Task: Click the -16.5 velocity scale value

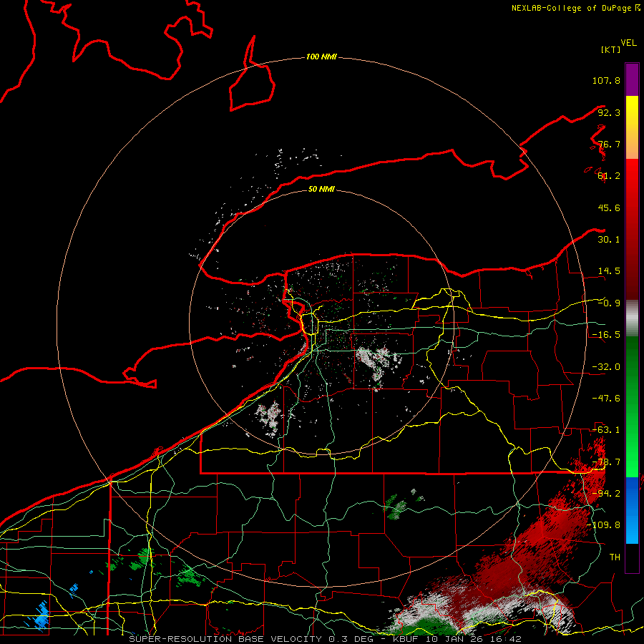Action: click(606, 335)
